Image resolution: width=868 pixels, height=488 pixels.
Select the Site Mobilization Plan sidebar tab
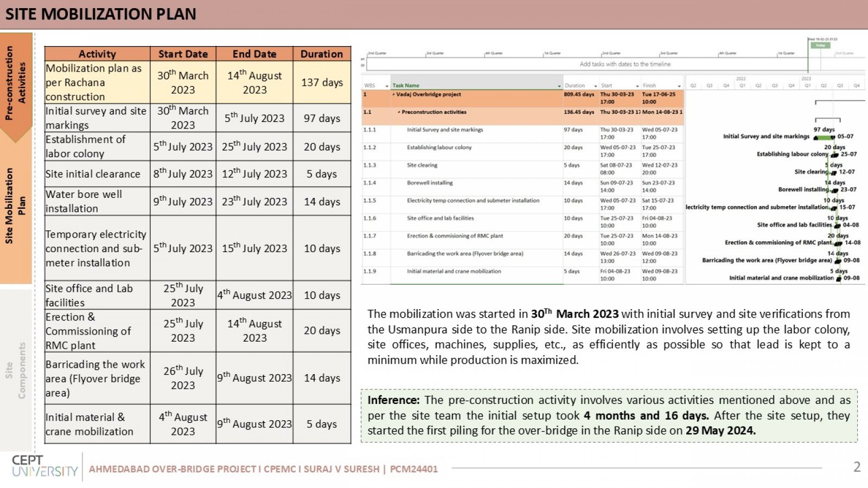click(x=16, y=206)
